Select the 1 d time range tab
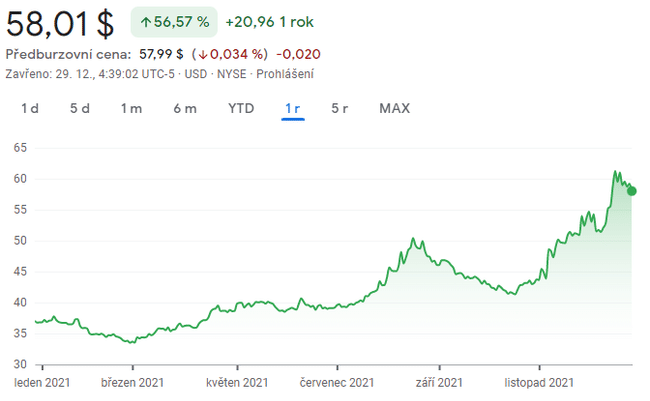The image size is (650, 401). pyautogui.click(x=30, y=108)
